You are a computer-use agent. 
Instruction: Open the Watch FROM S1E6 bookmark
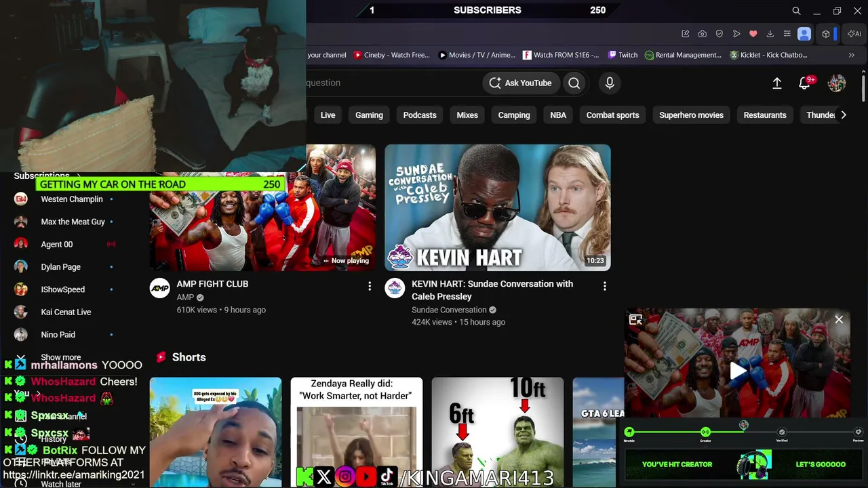coord(561,55)
